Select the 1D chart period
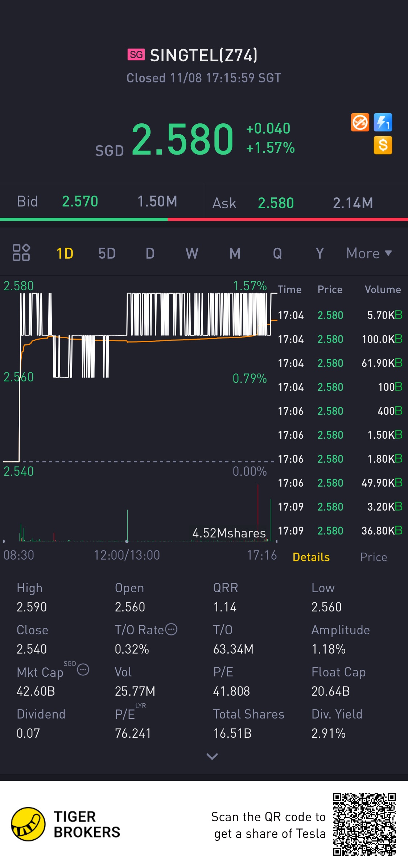Viewport: 408px width, 868px height. tap(65, 253)
